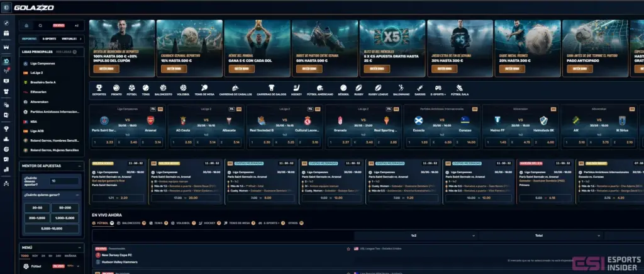
Task: Select the Rugby League icon
Action: point(378,88)
